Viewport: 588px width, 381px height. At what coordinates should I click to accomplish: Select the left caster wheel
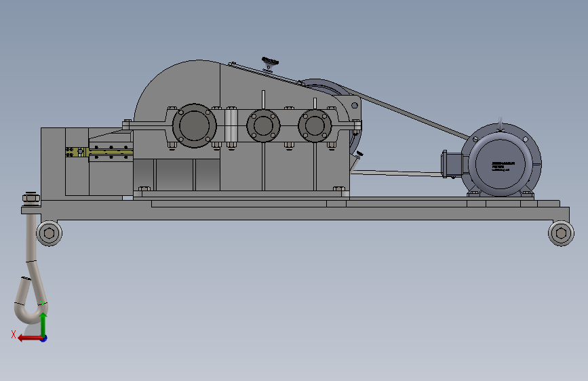pos(49,233)
